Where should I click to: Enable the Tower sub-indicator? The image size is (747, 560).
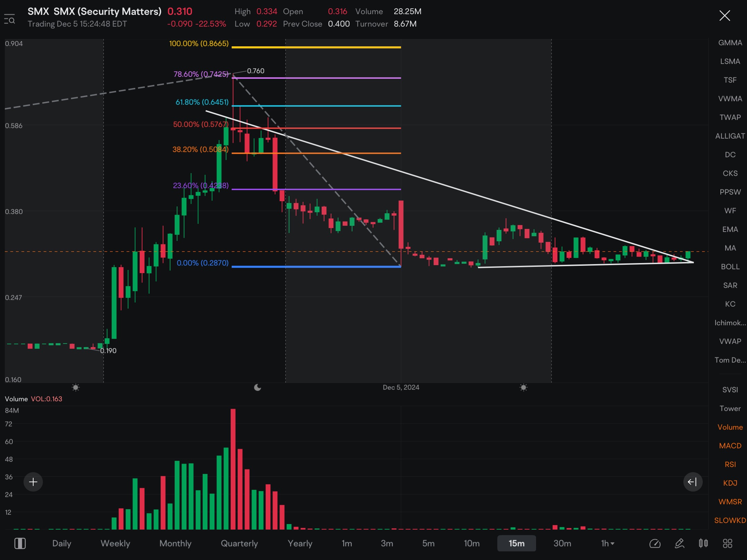tap(730, 409)
